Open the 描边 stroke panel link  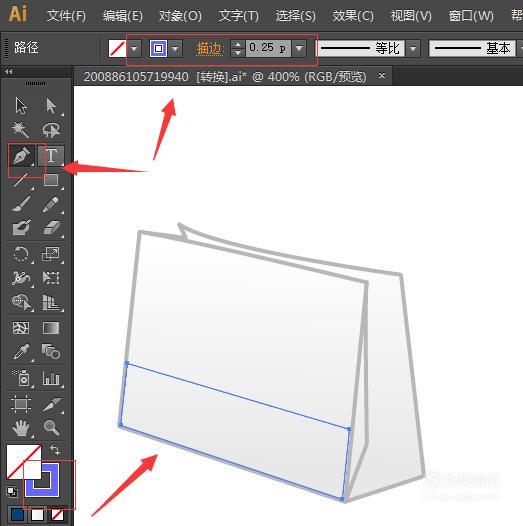[x=209, y=49]
